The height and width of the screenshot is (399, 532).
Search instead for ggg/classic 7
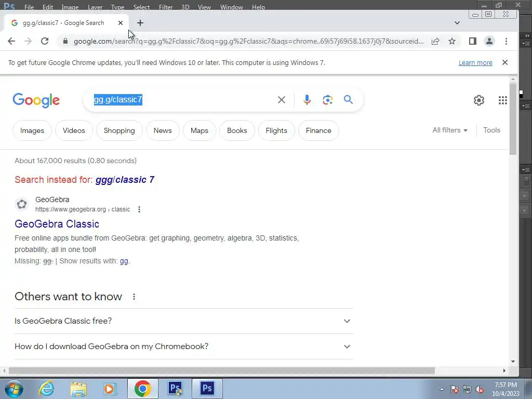[125, 180]
